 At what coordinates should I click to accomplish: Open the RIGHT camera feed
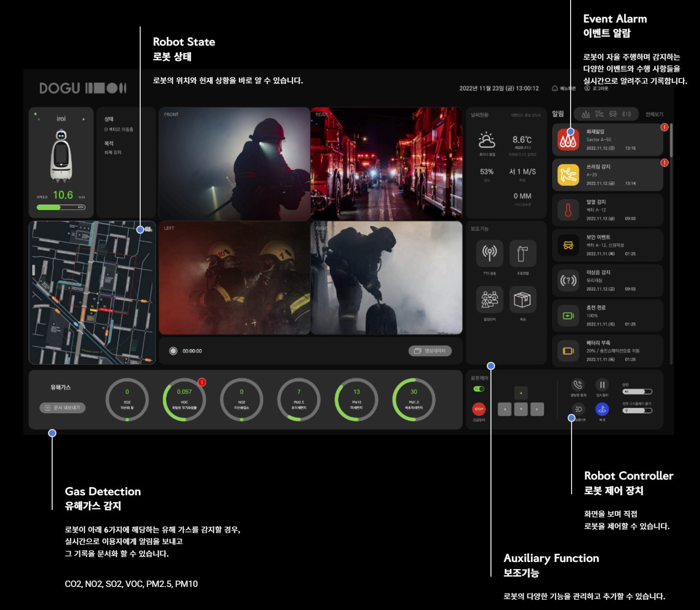click(387, 278)
